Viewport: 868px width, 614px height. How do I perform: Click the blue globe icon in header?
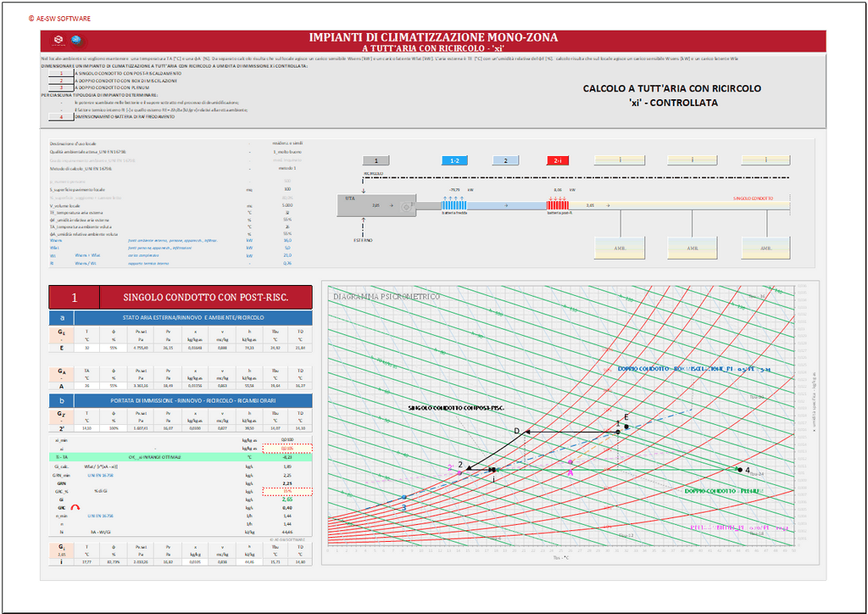pos(75,39)
